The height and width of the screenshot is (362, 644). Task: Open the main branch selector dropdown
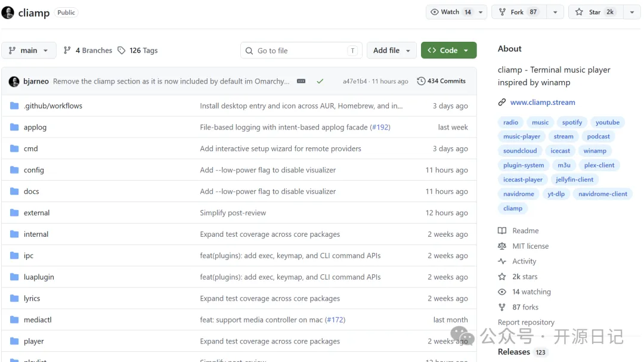click(x=29, y=50)
